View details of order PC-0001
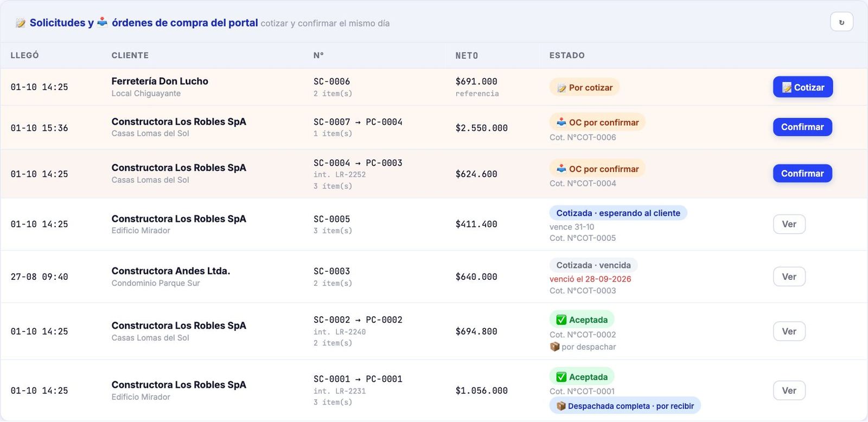Viewport: 868px width, 422px height. (789, 391)
